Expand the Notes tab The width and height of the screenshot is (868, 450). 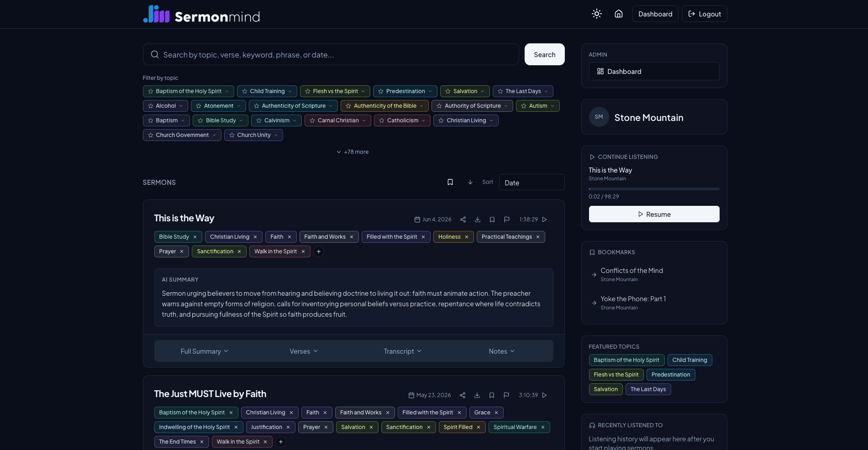(x=502, y=351)
